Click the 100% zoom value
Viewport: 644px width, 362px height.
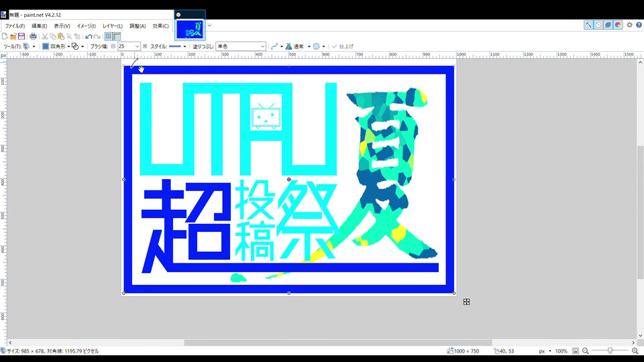(x=561, y=351)
